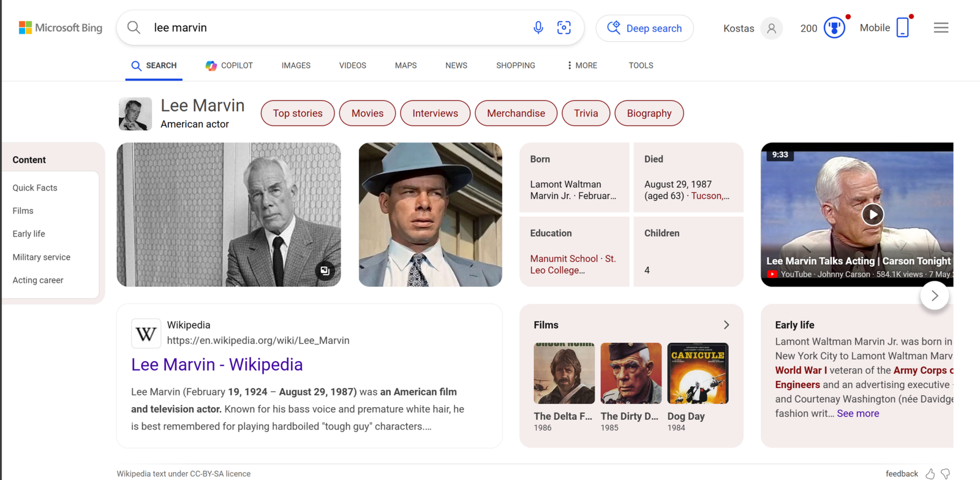This screenshot has height=480, width=980.
Task: Open the More dropdown menu
Action: pos(582,66)
